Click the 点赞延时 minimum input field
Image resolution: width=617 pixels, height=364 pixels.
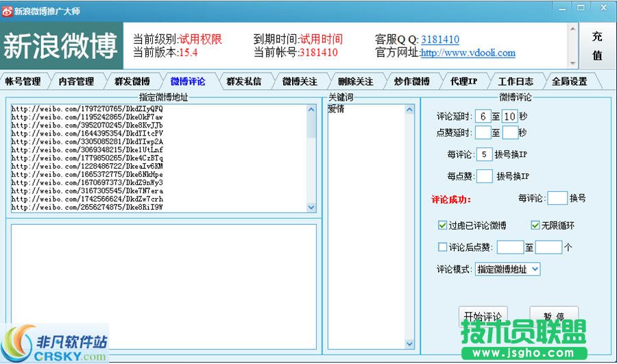coord(483,132)
